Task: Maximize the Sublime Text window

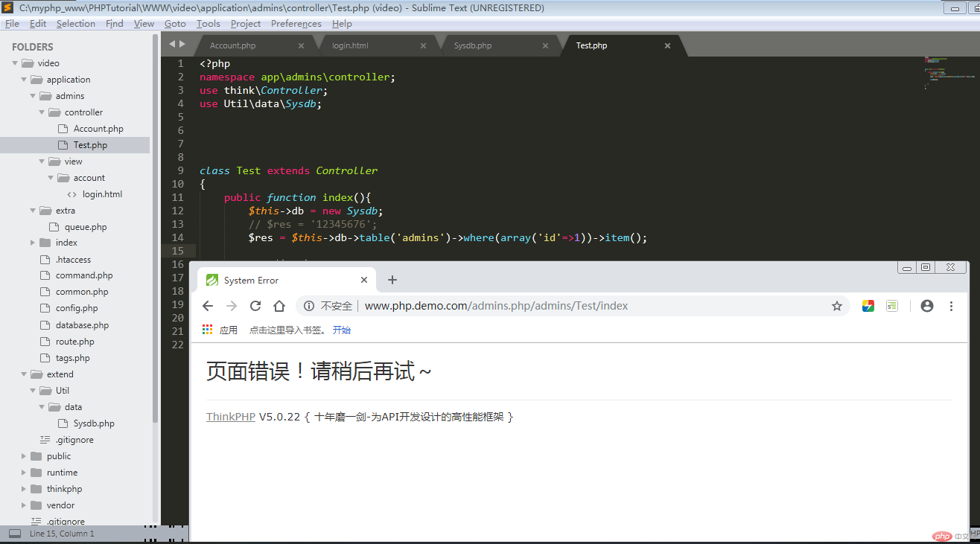Action: pos(973,8)
